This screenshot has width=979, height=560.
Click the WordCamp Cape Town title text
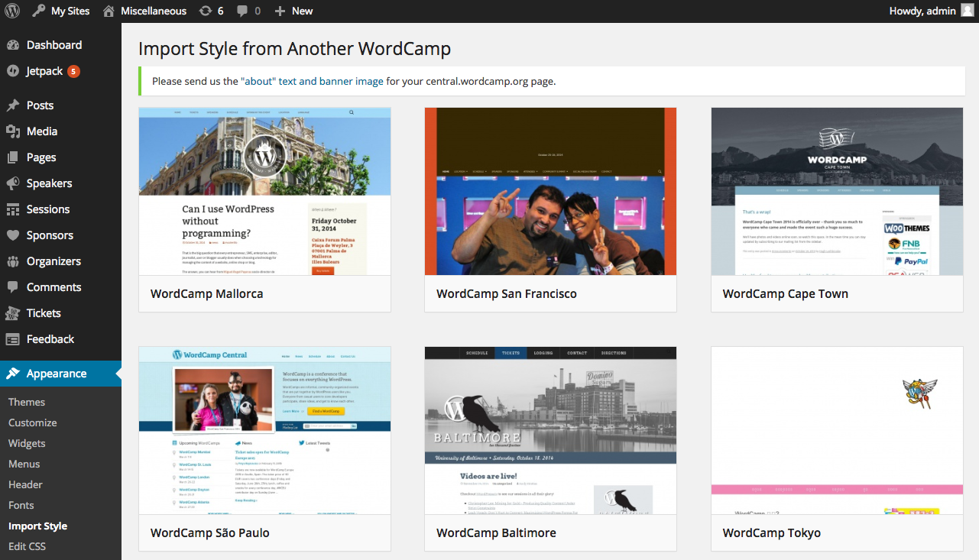pos(785,293)
